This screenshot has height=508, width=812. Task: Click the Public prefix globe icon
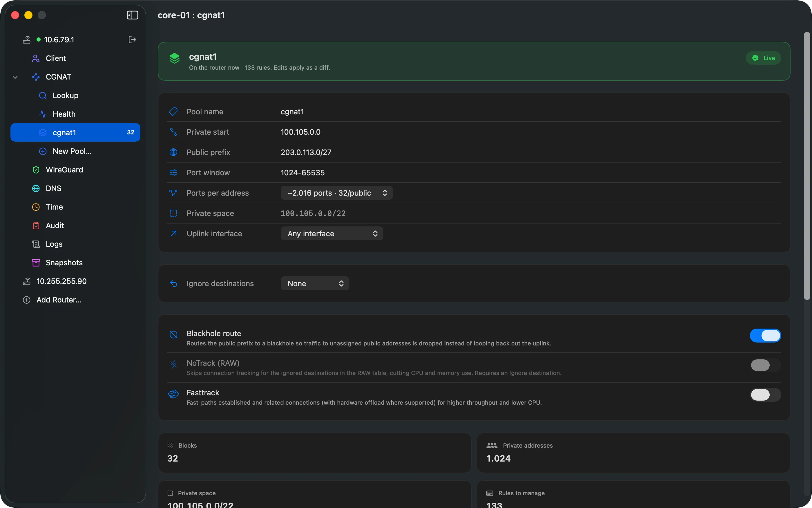[x=173, y=152]
